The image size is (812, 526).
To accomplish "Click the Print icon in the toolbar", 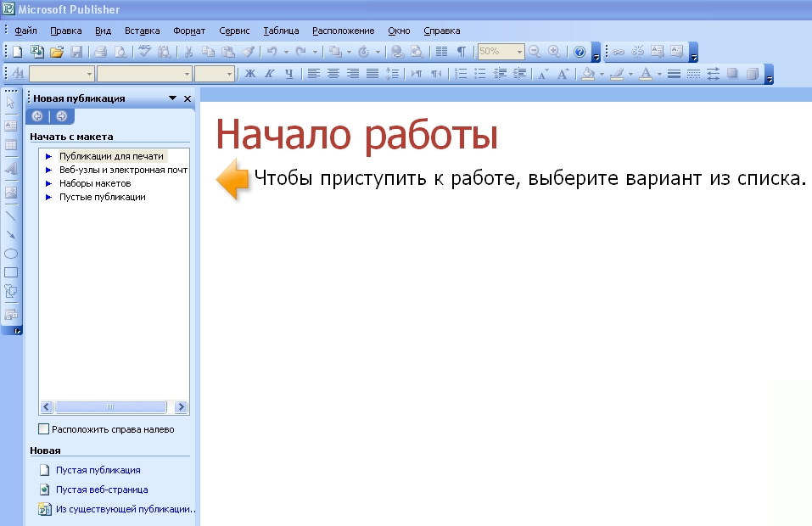I will [100, 51].
